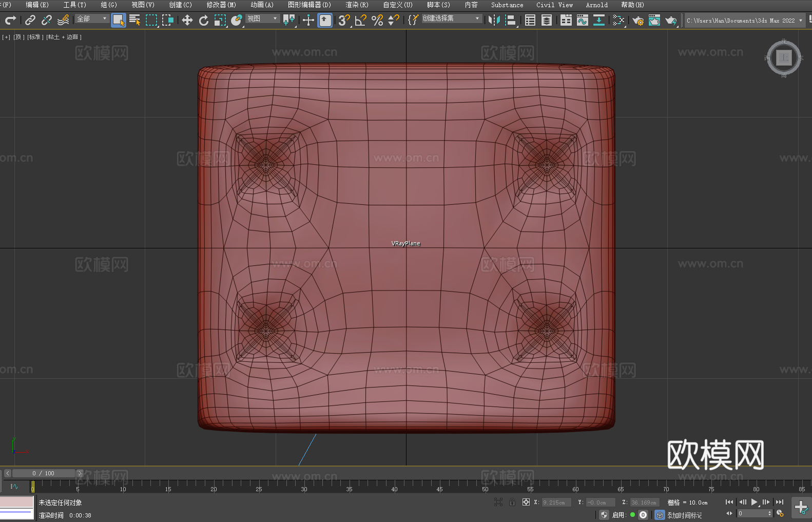The width and height of the screenshot is (812, 522).
Task: Click the Select and Place tool
Action: pyautogui.click(x=237, y=20)
